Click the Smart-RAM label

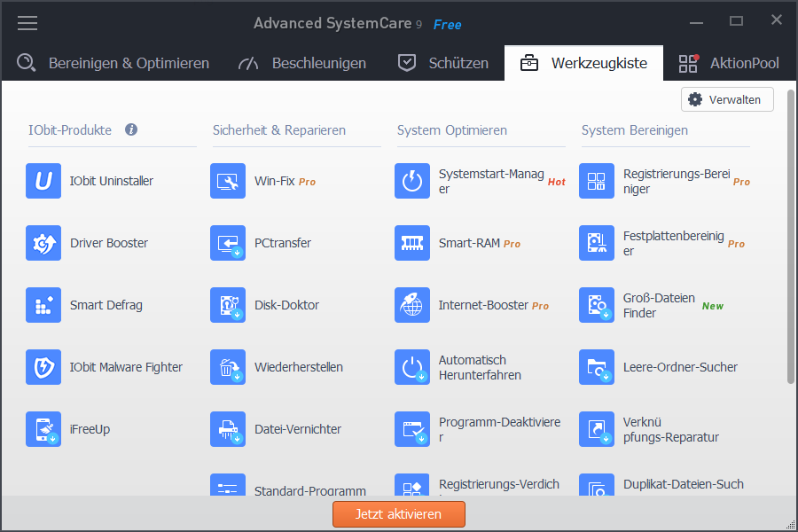[x=469, y=243]
